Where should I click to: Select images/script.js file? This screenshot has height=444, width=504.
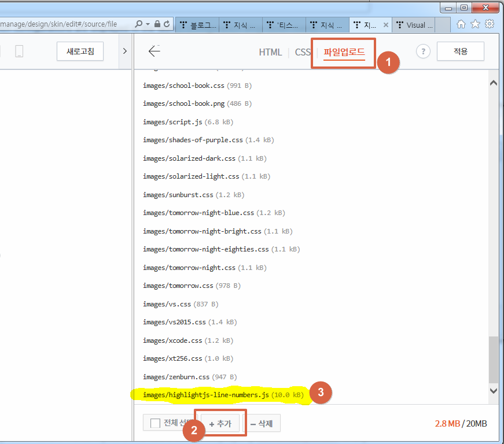[x=188, y=122]
